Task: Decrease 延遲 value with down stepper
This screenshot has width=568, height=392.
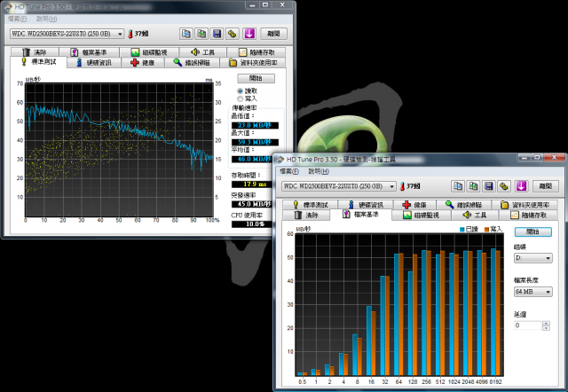Action: (x=547, y=328)
